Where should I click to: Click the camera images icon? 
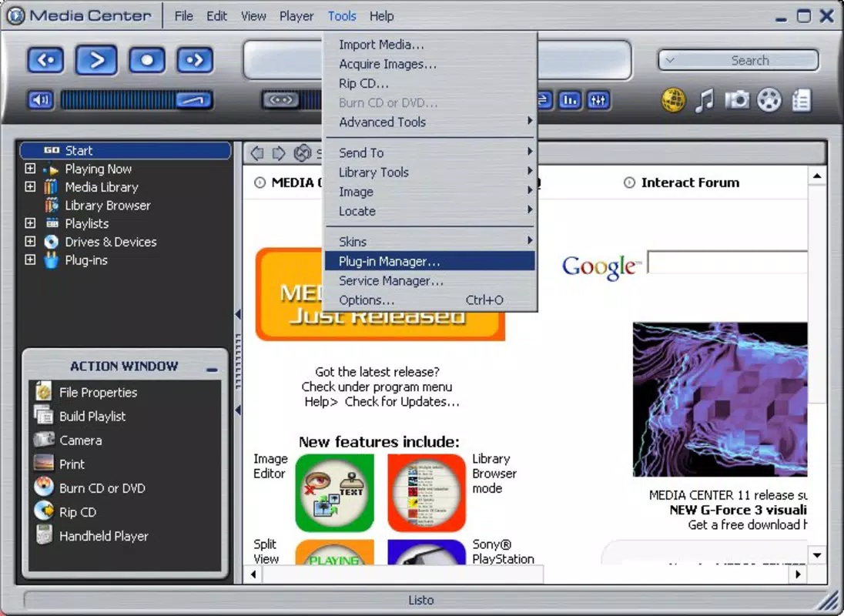(737, 100)
